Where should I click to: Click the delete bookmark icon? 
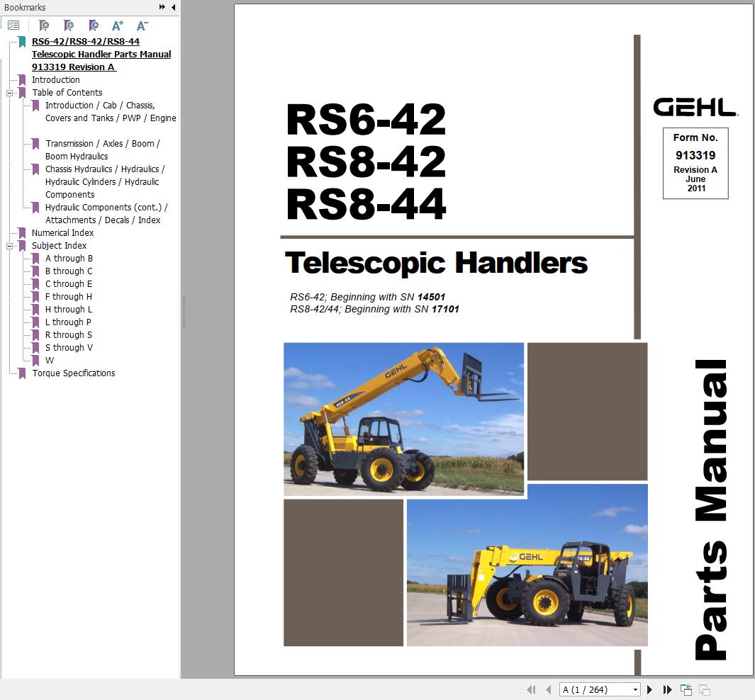tap(44, 25)
